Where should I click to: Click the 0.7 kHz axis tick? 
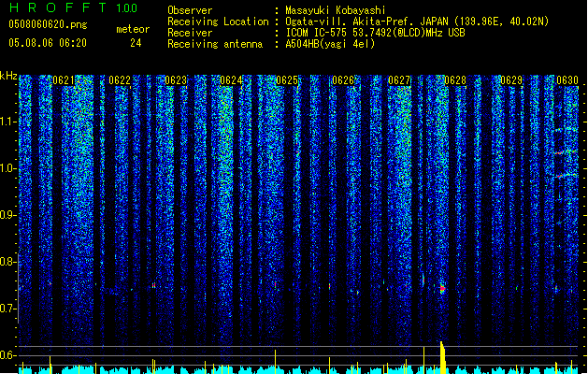[8, 309]
